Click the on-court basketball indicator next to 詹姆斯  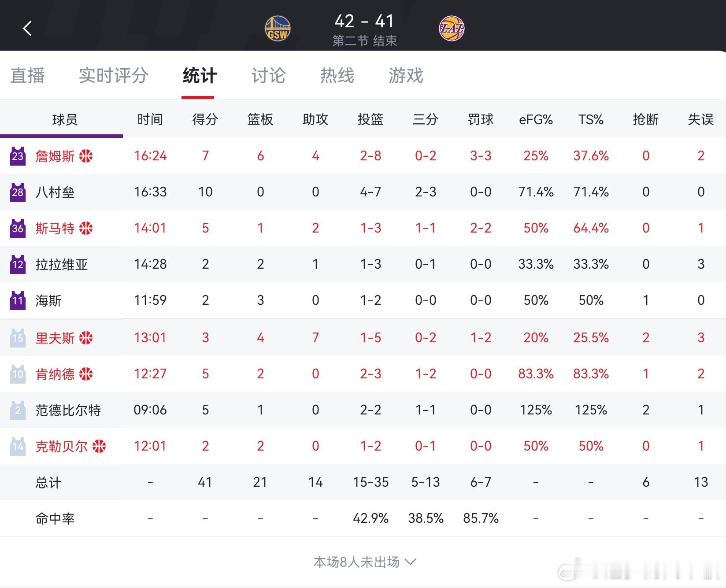pyautogui.click(x=86, y=155)
